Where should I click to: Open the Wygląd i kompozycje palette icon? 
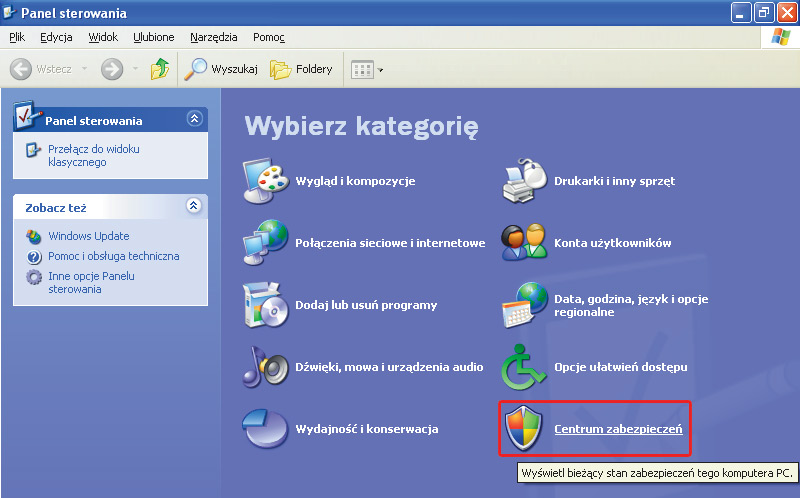(x=265, y=181)
